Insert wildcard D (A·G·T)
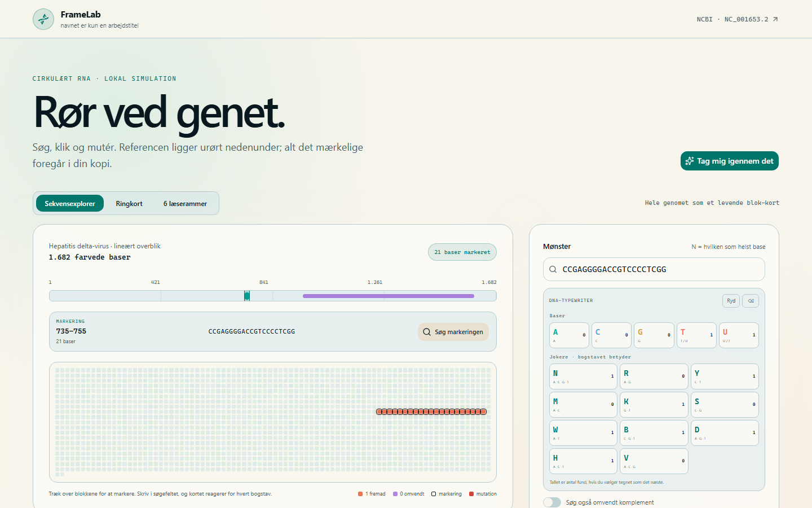This screenshot has height=508, width=812. pos(725,433)
